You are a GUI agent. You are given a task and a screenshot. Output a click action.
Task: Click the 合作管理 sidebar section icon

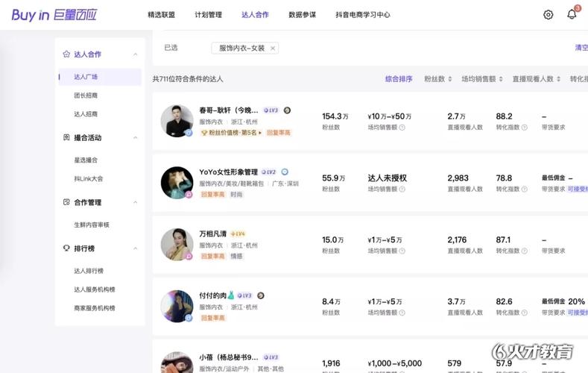tap(66, 202)
